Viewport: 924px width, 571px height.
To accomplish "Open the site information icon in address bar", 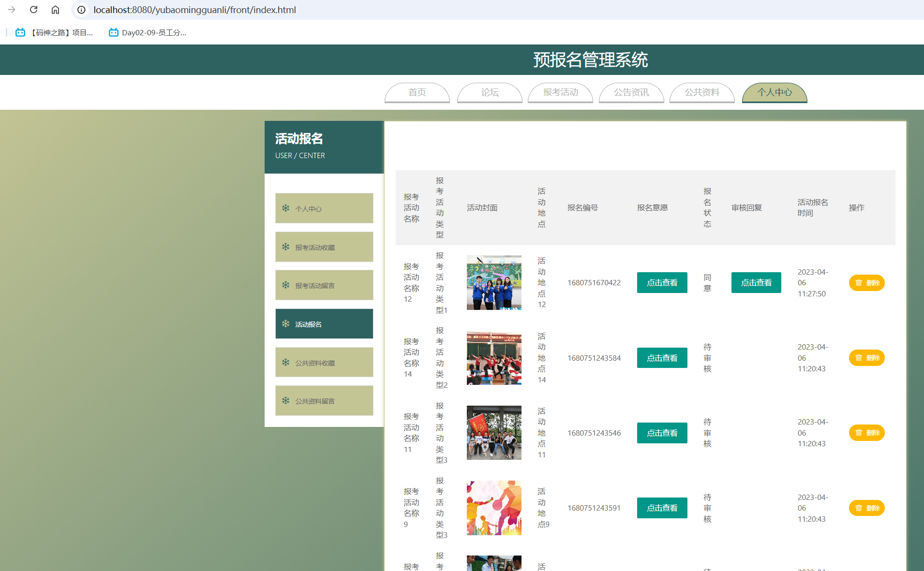I will click(x=81, y=10).
